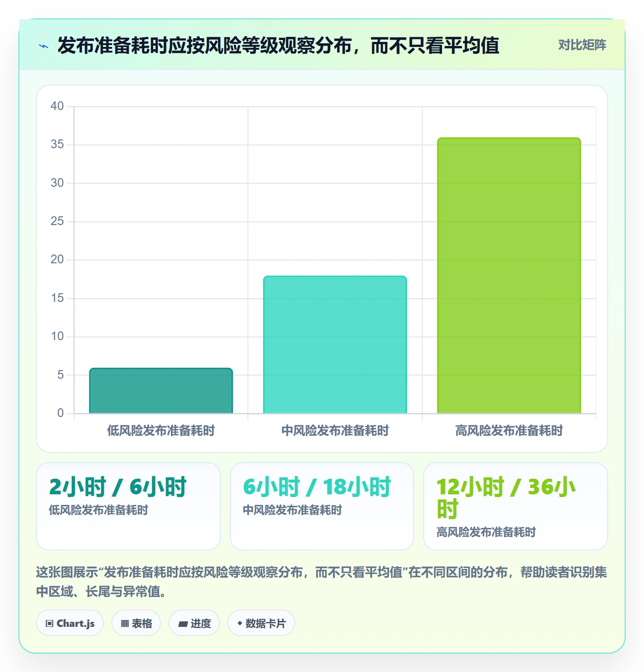This screenshot has width=644, height=672.
Task: Click the y-axis value 30
Action: (x=57, y=183)
